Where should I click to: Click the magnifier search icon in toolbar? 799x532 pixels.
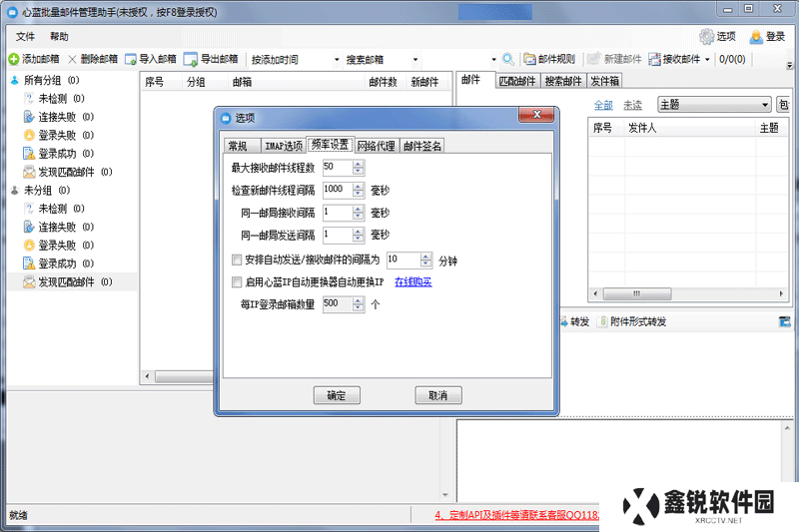[x=508, y=59]
